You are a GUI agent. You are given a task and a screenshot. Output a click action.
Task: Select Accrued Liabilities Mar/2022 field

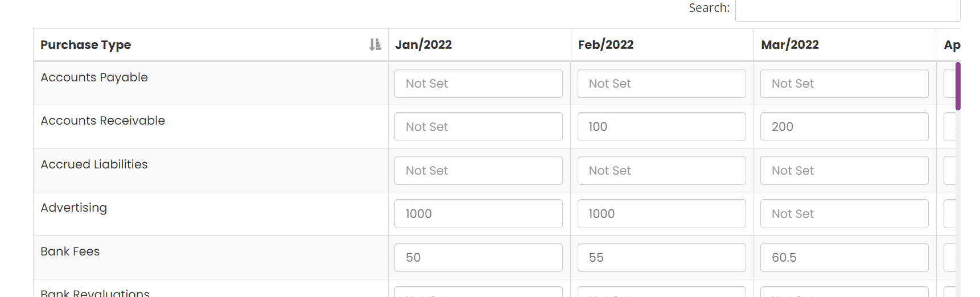pyautogui.click(x=845, y=170)
